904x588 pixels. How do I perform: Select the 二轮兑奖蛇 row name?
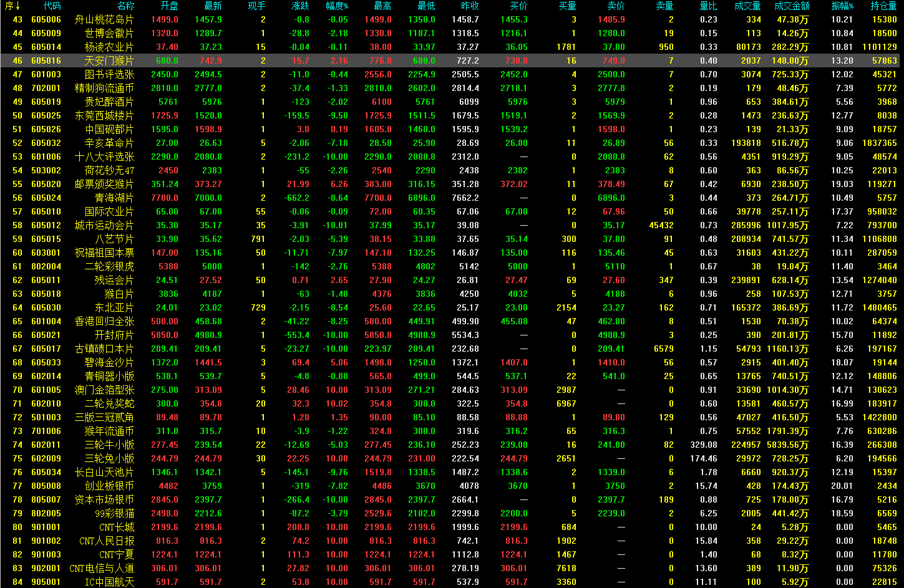[x=109, y=403]
